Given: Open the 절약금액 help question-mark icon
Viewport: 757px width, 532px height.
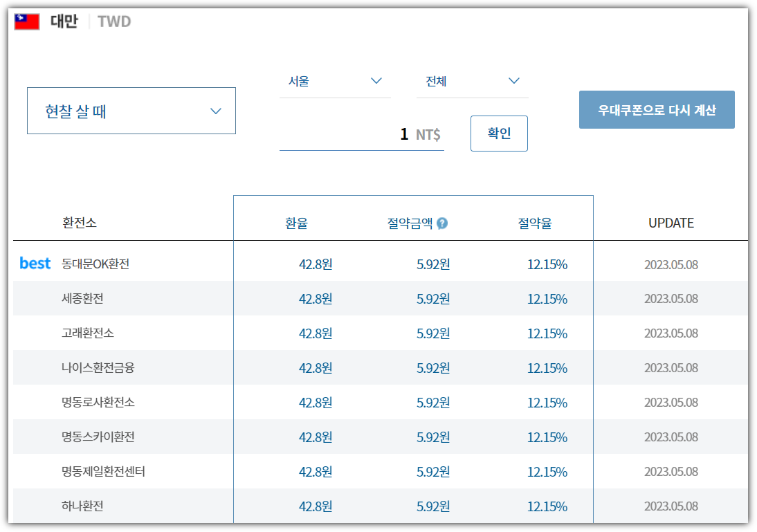Looking at the screenshot, I should (x=442, y=223).
